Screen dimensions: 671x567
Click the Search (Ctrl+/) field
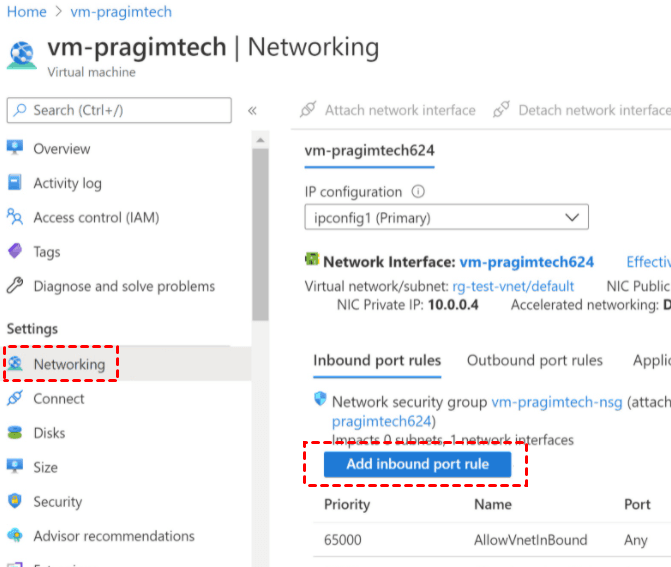click(119, 110)
